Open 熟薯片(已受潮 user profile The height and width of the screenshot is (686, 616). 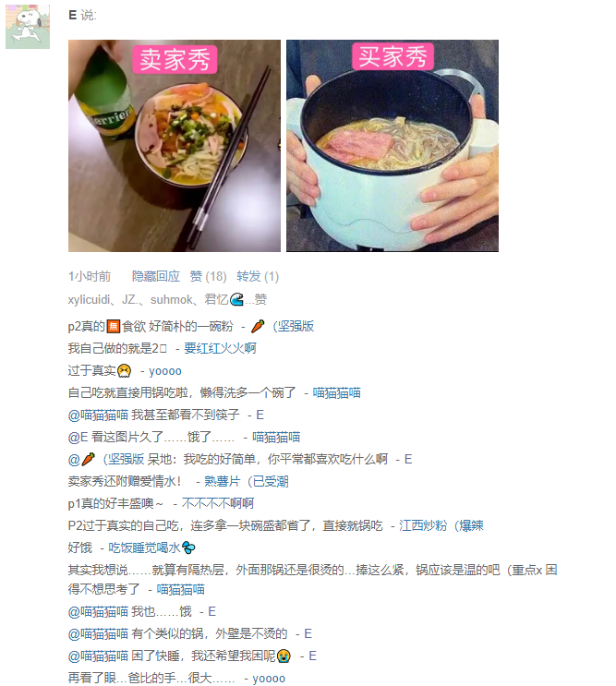247,481
